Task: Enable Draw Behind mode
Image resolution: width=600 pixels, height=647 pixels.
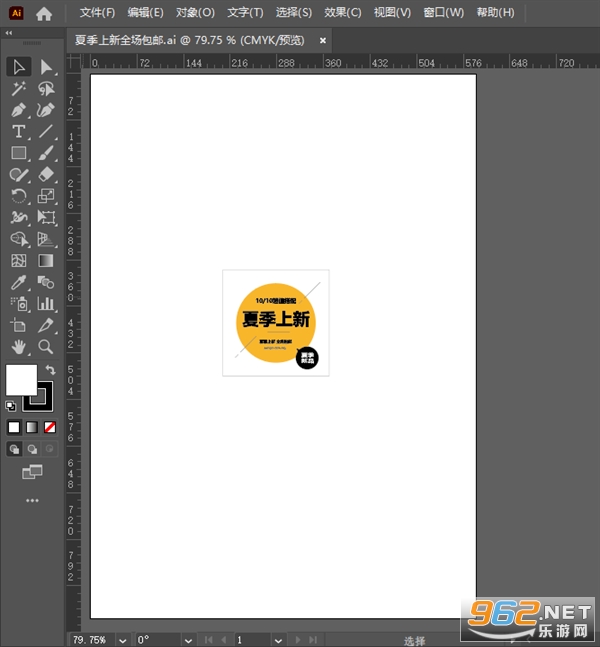Action: click(x=32, y=449)
